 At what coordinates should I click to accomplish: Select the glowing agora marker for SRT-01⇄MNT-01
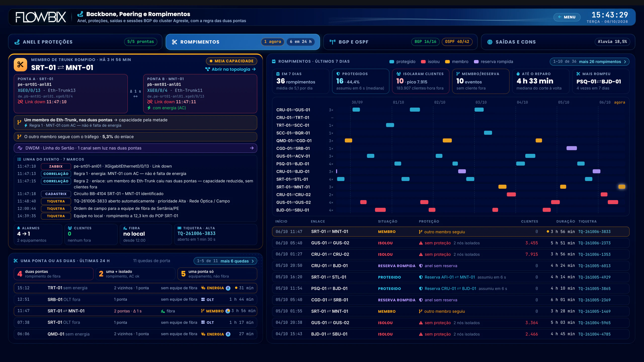622,187
